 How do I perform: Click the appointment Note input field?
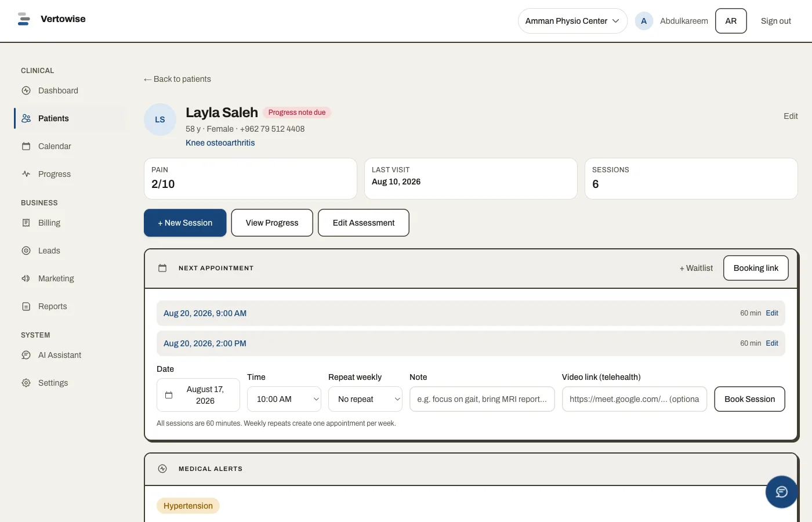click(482, 399)
